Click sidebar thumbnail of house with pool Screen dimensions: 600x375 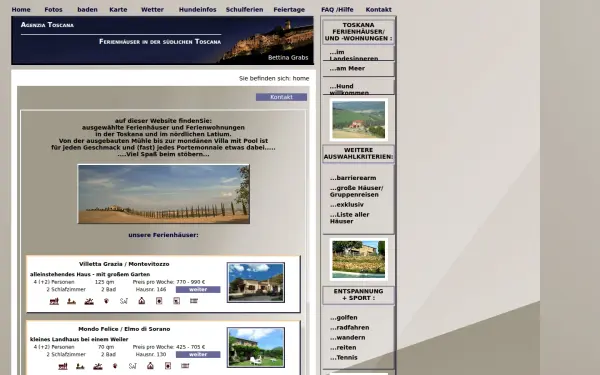point(359,259)
